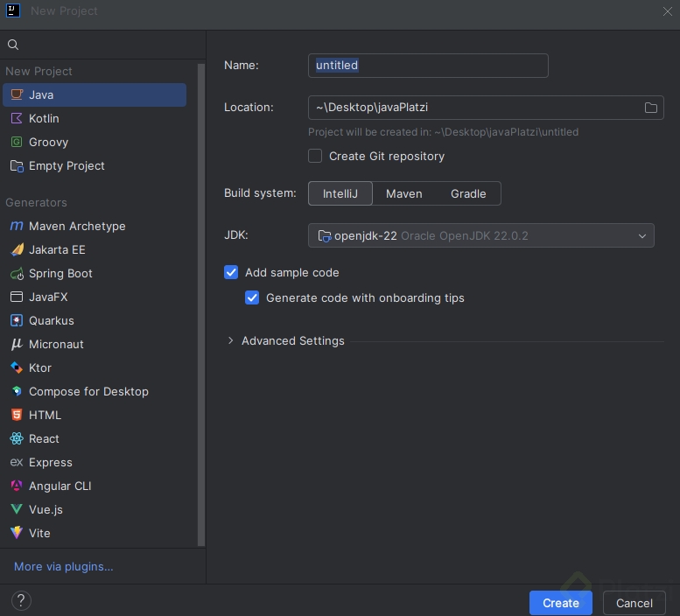
Task: Click the React generator icon
Action: (17, 438)
